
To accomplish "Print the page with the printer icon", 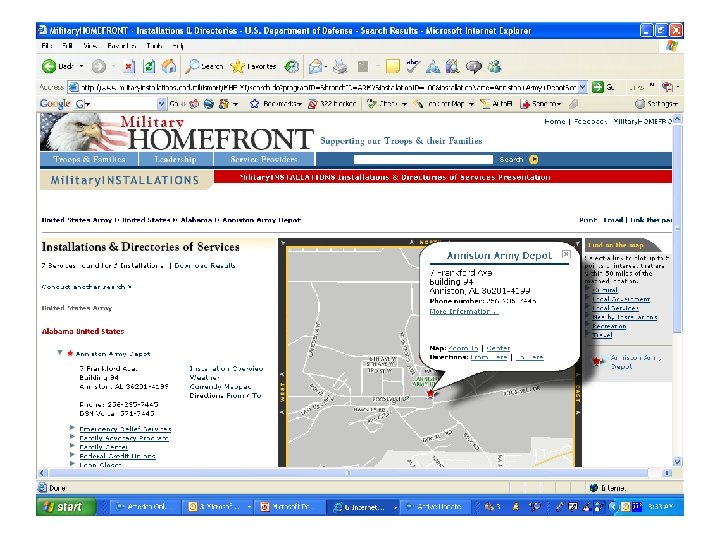I will [x=340, y=67].
